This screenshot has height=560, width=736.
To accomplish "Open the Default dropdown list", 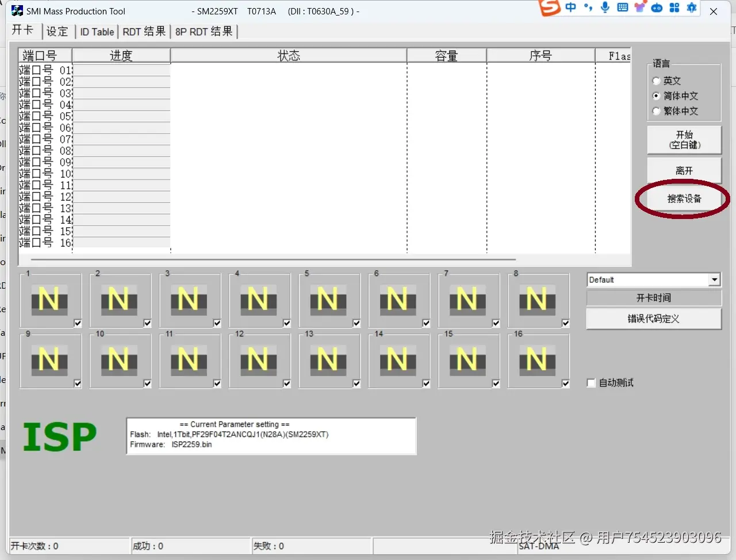I will click(x=714, y=280).
